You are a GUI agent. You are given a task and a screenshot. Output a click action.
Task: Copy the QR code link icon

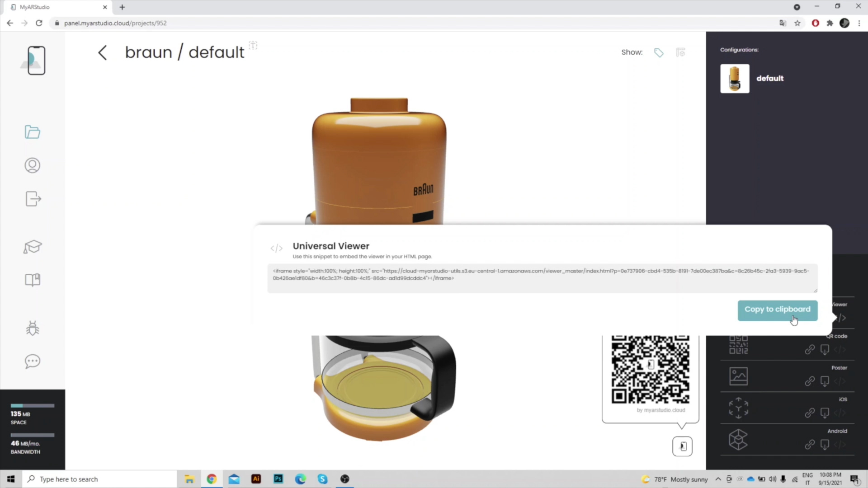810,349
